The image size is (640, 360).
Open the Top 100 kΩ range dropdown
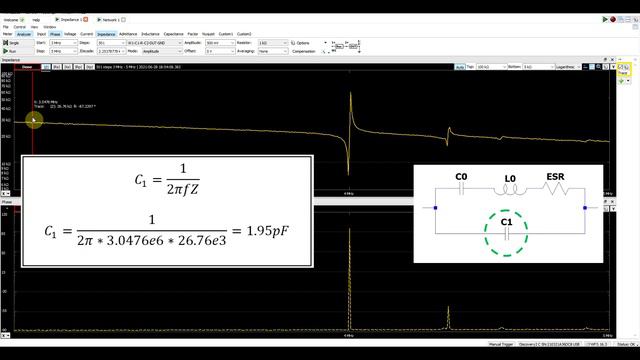pos(491,67)
